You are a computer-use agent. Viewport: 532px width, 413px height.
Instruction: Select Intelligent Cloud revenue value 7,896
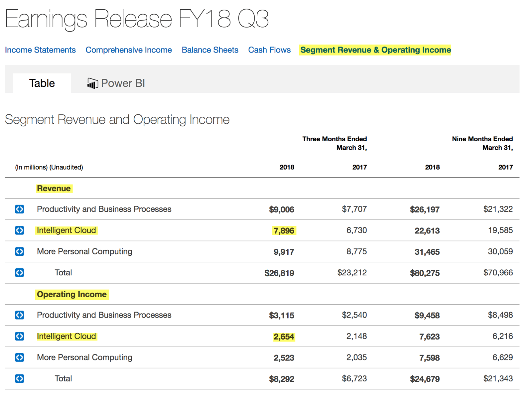284,230
